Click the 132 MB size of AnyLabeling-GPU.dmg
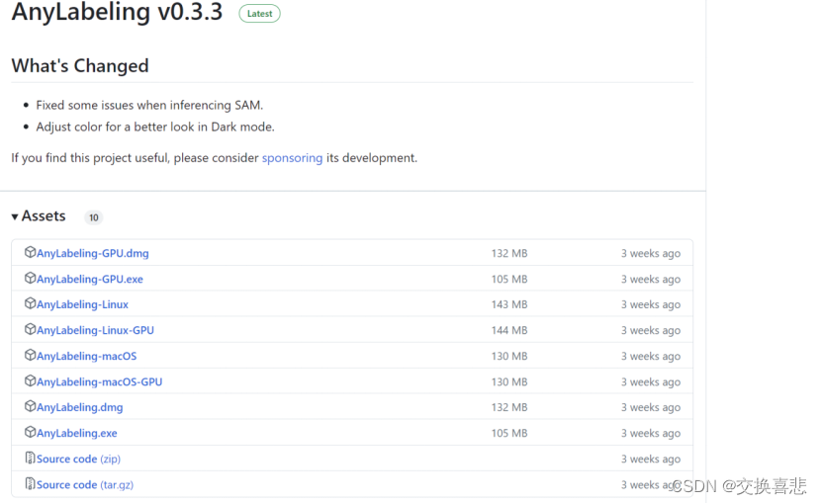The width and height of the screenshot is (822, 504). 509,254
